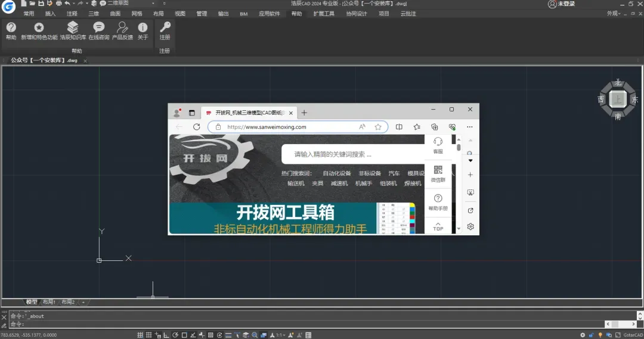Expand the redo history dropdown arrow
Viewport: 644px width, 339px height.
pos(87,4)
